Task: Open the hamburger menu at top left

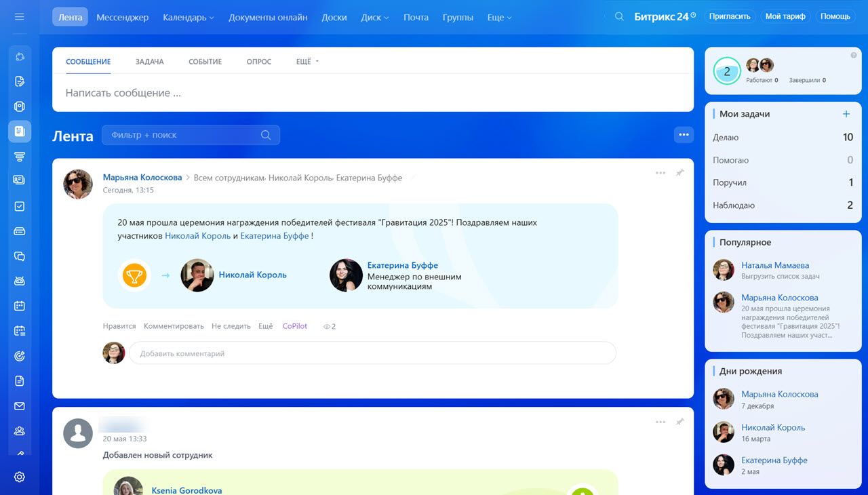Action: [x=19, y=17]
